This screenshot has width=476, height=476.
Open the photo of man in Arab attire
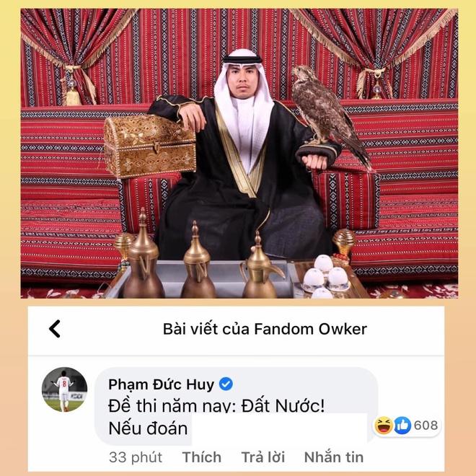tap(239, 154)
